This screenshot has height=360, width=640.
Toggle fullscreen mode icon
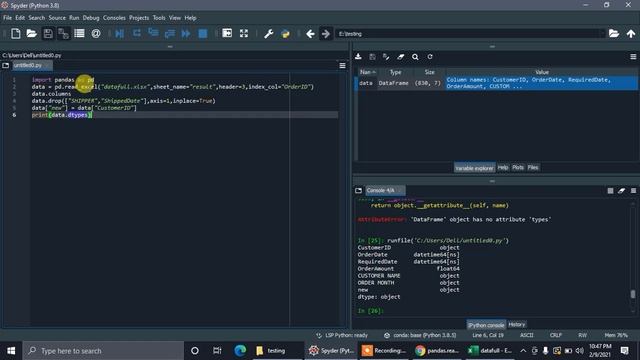(244, 33)
